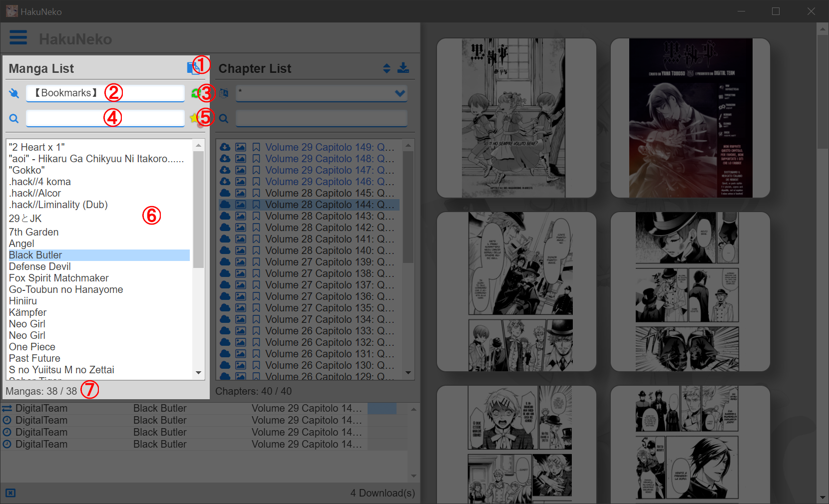The width and height of the screenshot is (829, 504).
Task: Download Capitolo 149 via its cloud icon
Action: (225, 147)
